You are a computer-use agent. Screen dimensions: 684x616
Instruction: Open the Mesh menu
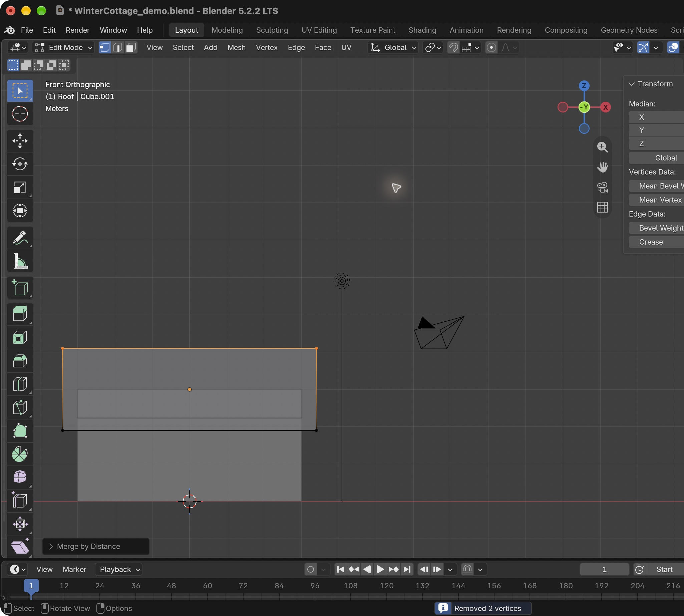[x=237, y=47]
